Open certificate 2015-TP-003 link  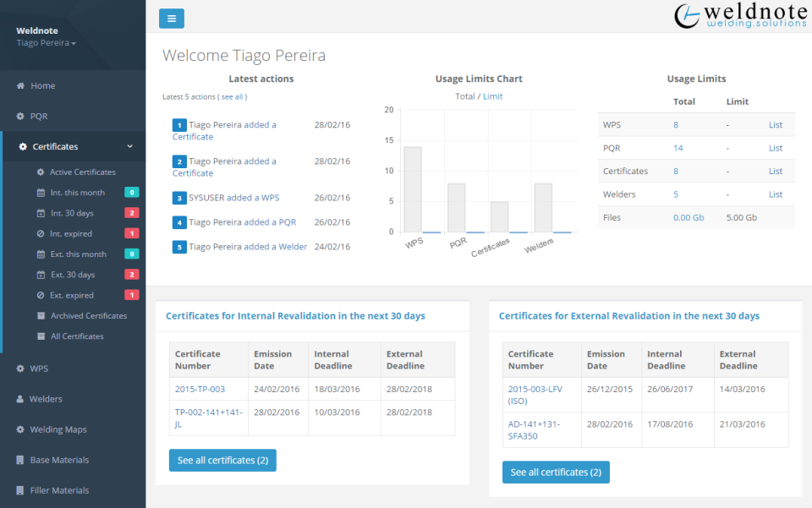(200, 389)
